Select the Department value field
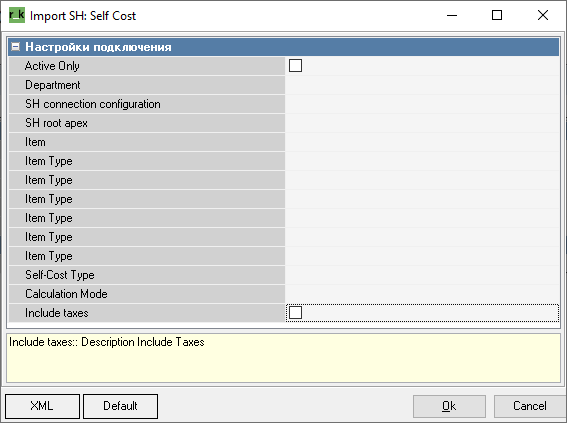567x423 pixels. tap(422, 85)
